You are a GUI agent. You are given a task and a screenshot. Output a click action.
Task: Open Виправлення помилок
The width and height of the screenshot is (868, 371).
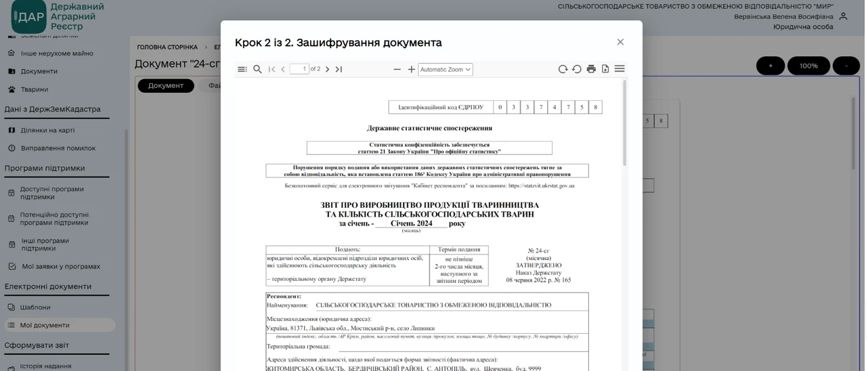58,148
